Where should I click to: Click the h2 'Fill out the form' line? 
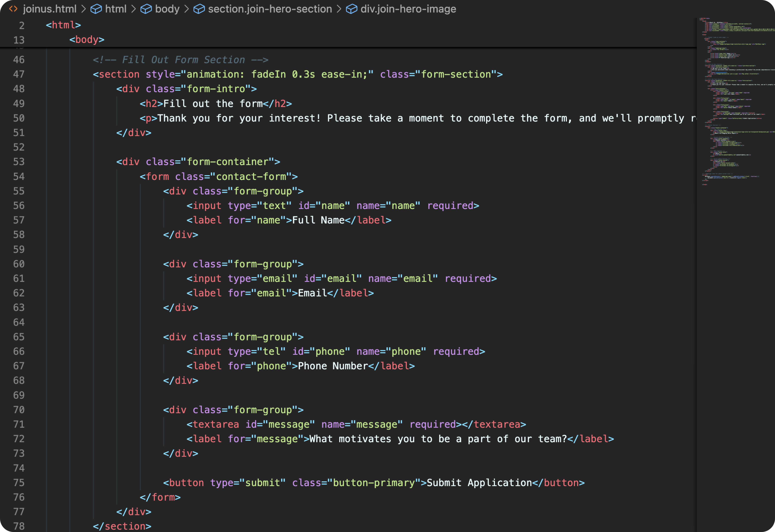coord(216,104)
